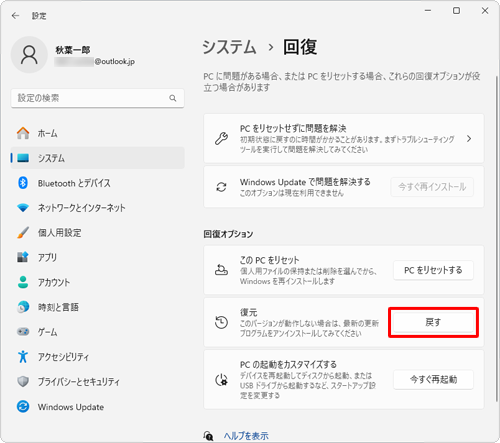Expand PC をリセットせずに問題を解決 chevron
The width and height of the screenshot is (500, 443).
tap(469, 138)
